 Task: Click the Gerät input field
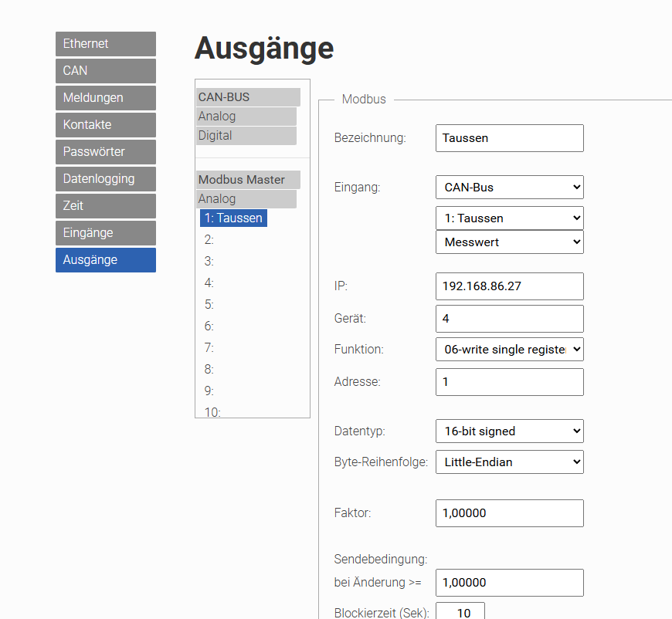[509, 319]
